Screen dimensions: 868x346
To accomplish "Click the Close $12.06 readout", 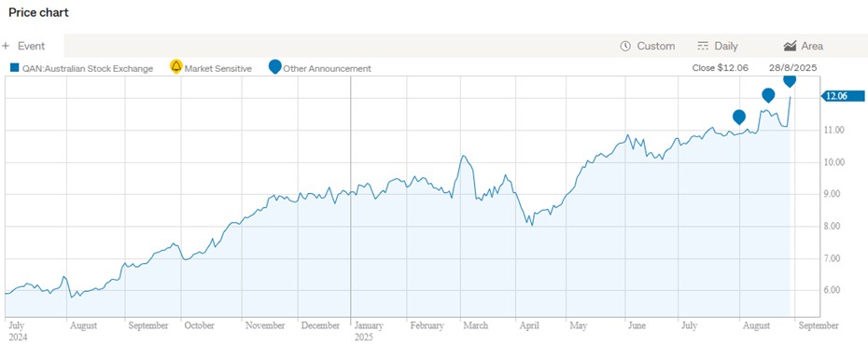I will pyautogui.click(x=721, y=68).
